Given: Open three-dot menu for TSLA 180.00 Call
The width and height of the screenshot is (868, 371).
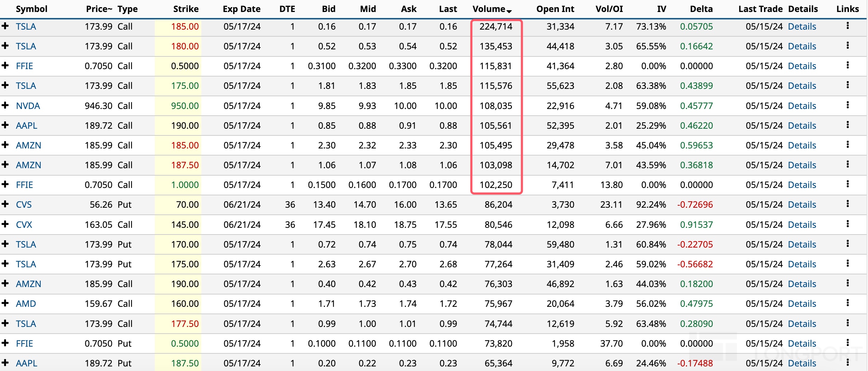Looking at the screenshot, I should (x=848, y=45).
